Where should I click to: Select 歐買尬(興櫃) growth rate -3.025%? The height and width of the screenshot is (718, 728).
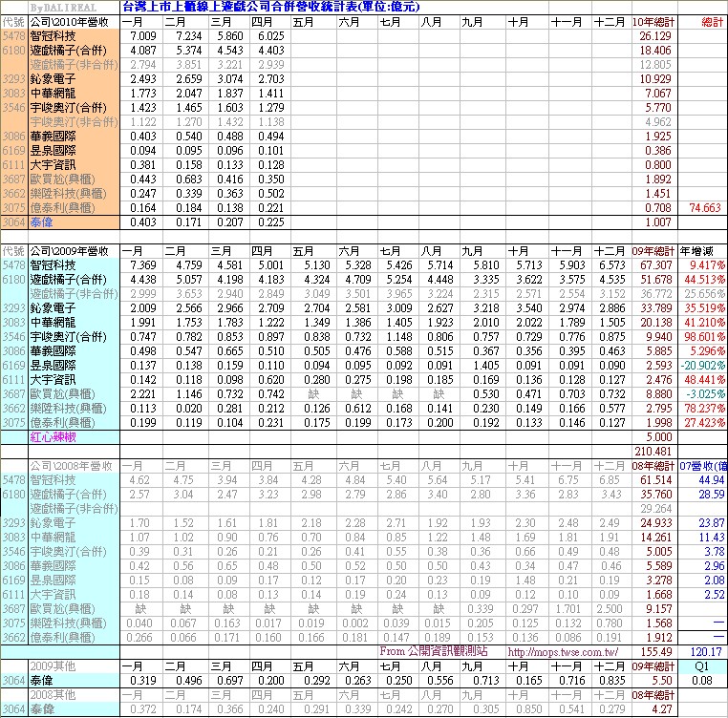705,394
